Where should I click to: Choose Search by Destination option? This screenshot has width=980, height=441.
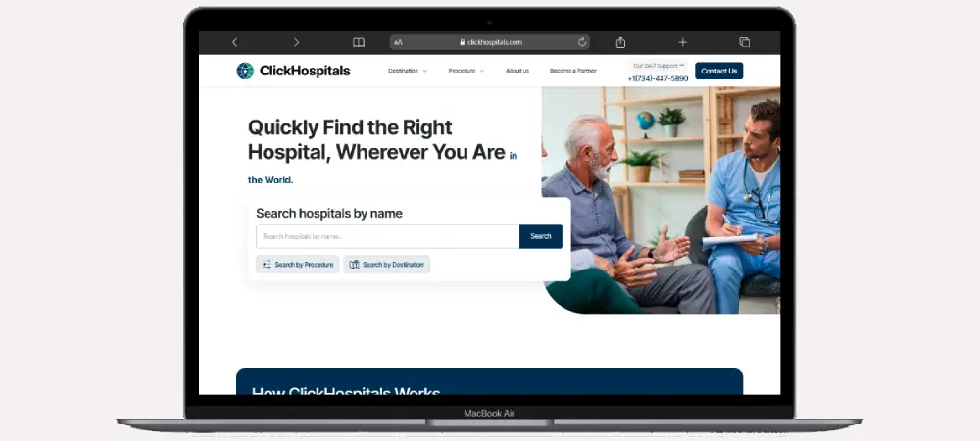(x=386, y=265)
